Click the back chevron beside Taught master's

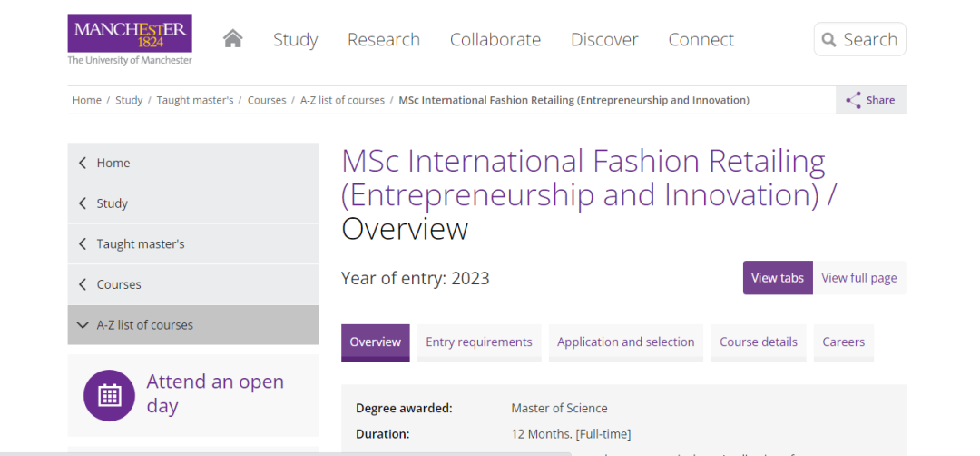pyautogui.click(x=83, y=243)
